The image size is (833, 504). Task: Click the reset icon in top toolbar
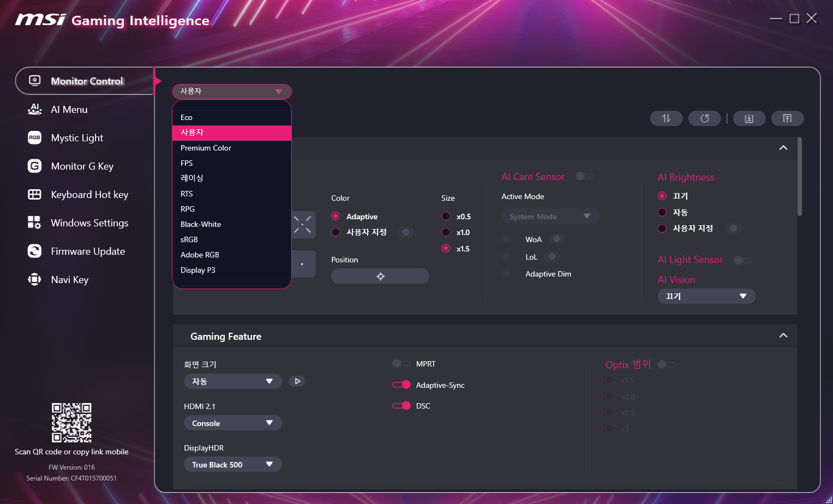coord(704,118)
